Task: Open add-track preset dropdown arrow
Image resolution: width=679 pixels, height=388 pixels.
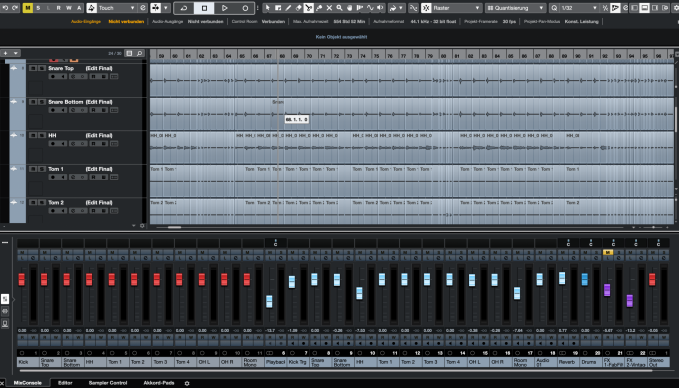Action: pyautogui.click(x=16, y=53)
